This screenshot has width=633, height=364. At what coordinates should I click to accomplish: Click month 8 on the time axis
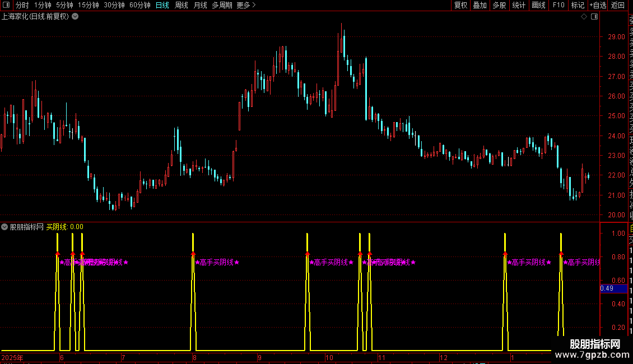194,357
